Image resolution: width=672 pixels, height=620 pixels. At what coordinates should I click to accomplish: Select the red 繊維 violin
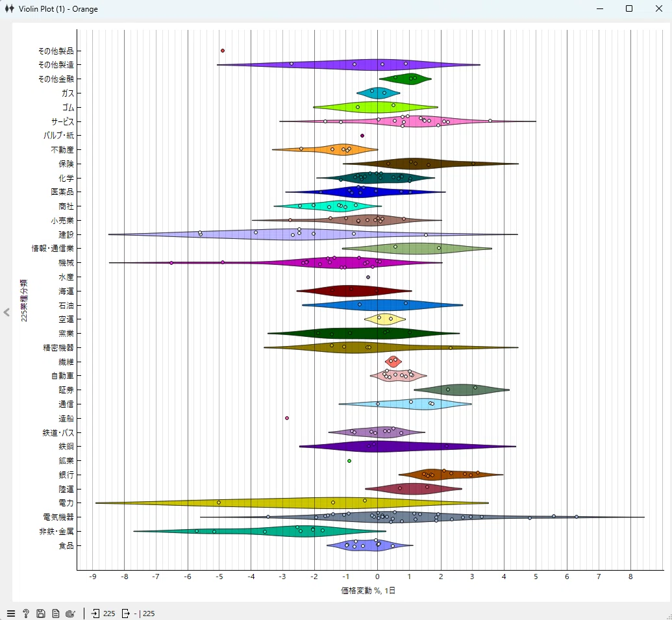pyautogui.click(x=393, y=362)
